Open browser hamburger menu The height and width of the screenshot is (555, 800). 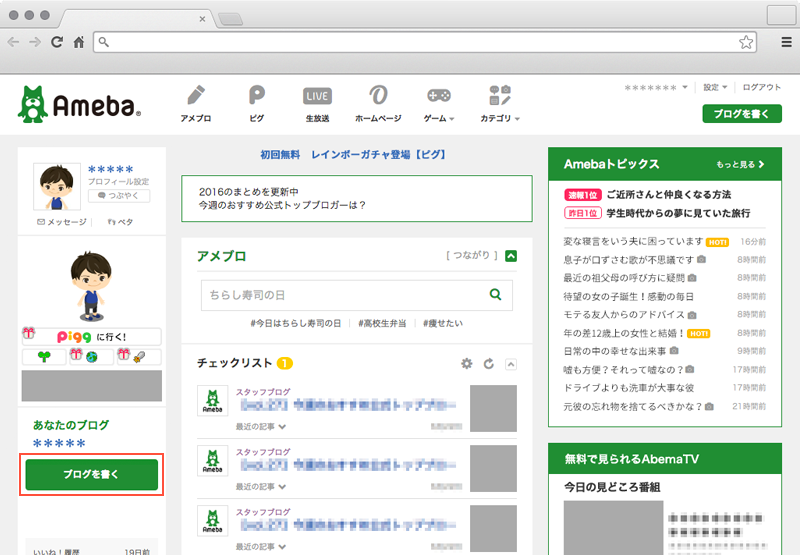coord(787,42)
